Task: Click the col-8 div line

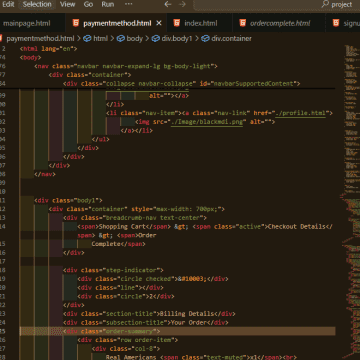Action: (x=126, y=348)
